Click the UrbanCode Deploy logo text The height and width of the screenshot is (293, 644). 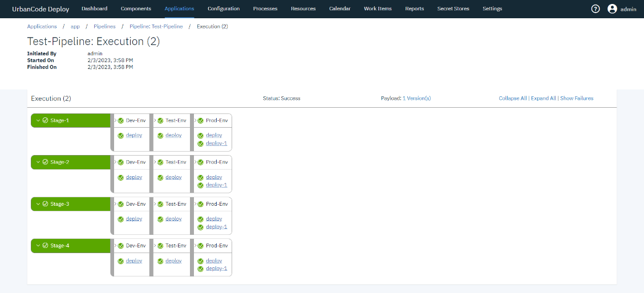[40, 9]
